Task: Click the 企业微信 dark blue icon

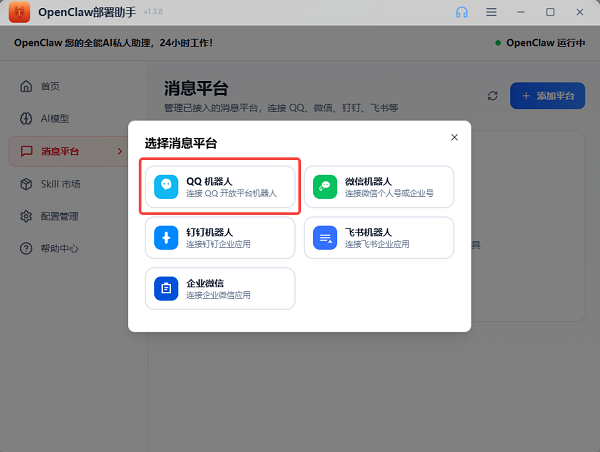Action: tap(166, 289)
